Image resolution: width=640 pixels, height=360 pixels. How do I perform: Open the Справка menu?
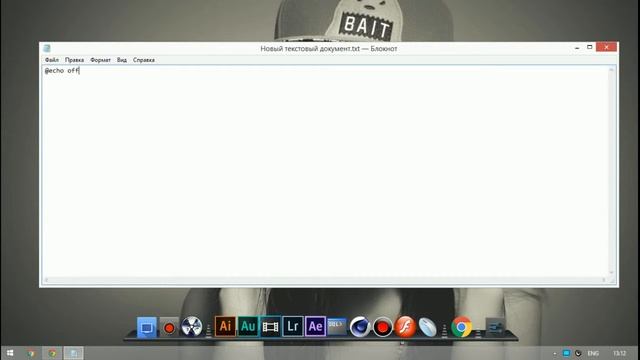[144, 60]
